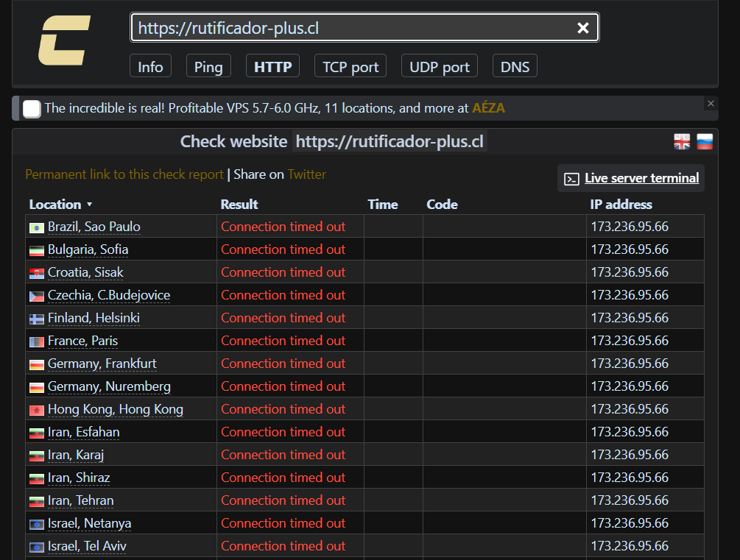740x560 pixels.
Task: Select the IP address in Iran, Tehran row
Action: coord(630,500)
